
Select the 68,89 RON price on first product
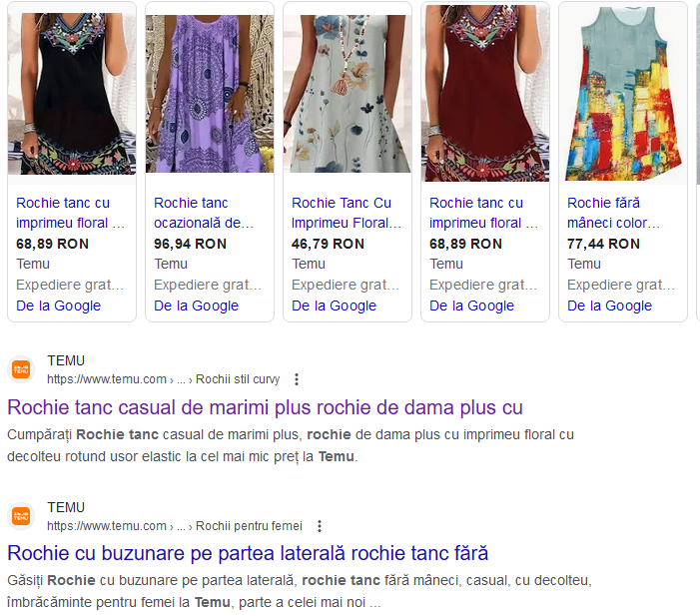click(x=52, y=244)
